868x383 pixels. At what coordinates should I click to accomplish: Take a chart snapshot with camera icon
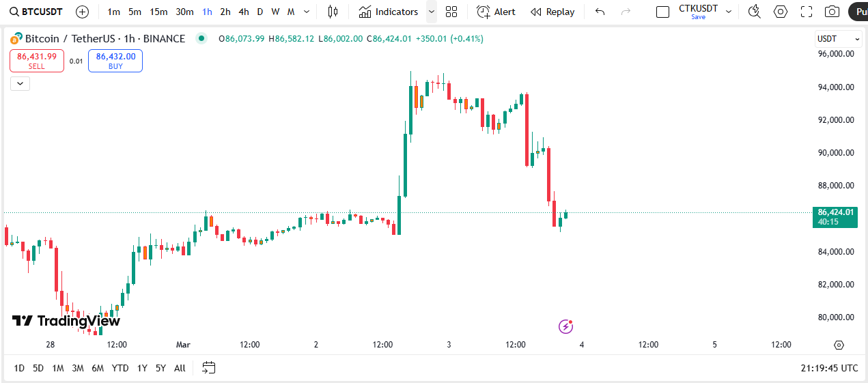(x=832, y=12)
